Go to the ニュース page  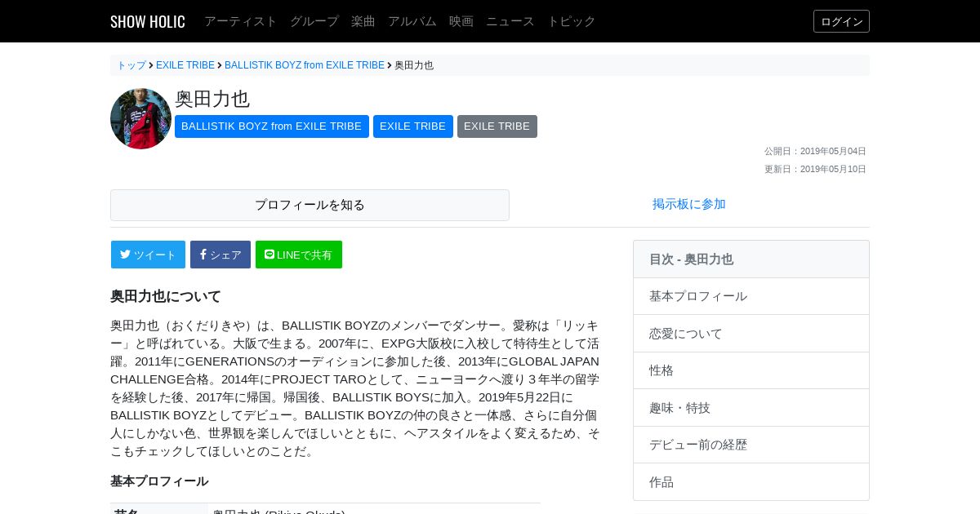click(x=510, y=21)
